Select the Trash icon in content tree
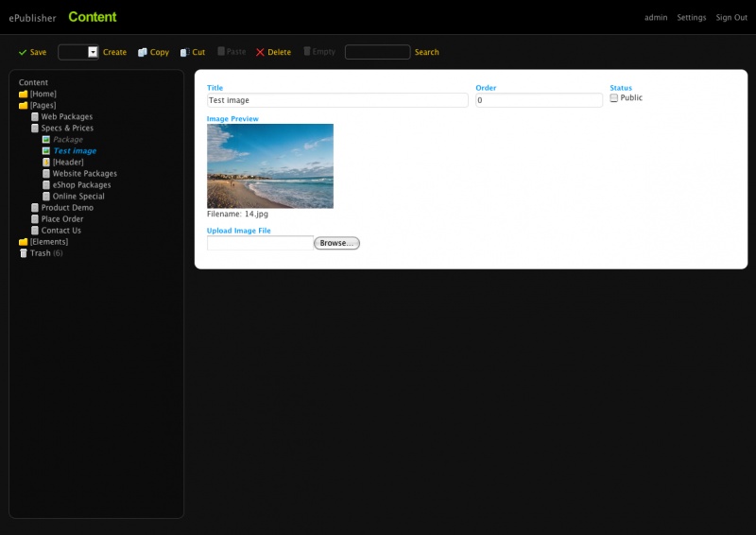 point(24,253)
